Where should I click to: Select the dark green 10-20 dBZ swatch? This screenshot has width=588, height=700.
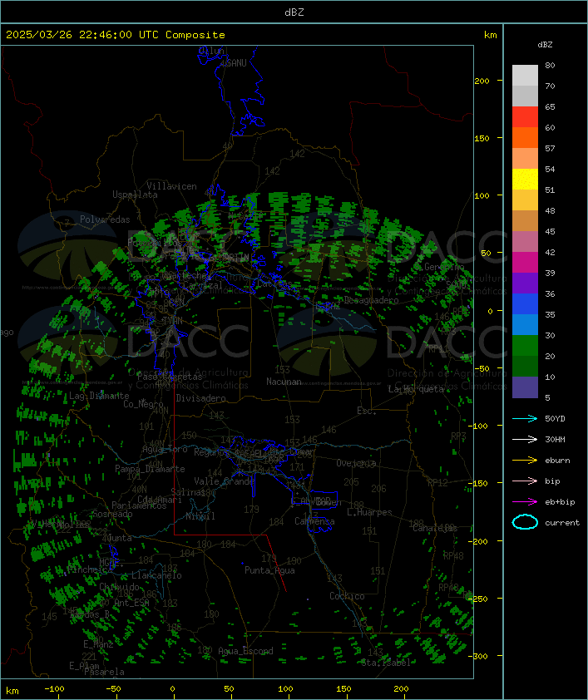[525, 366]
